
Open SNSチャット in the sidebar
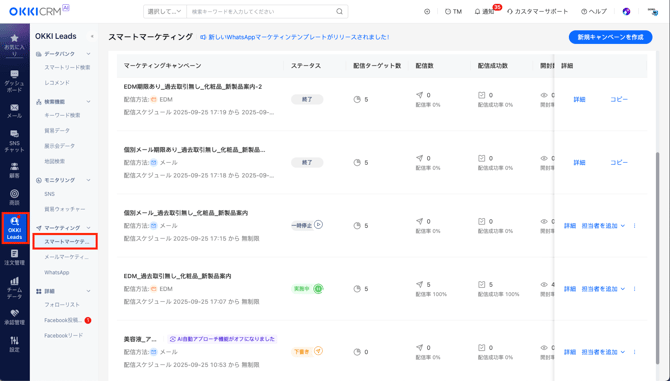tap(15, 141)
